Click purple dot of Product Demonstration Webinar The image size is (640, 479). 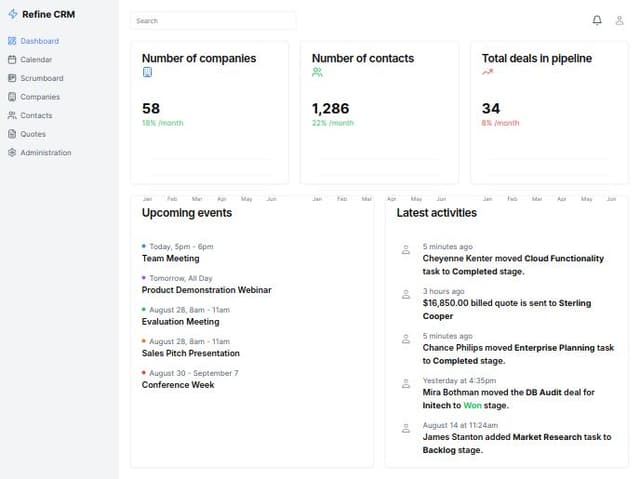[x=144, y=278]
